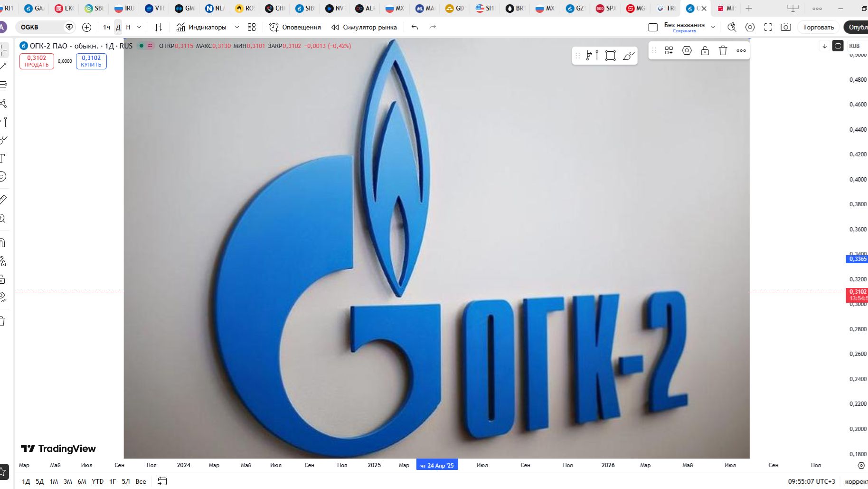Open the alert clock icon for Оповещения
Viewport: 868px width, 489px height.
[x=274, y=27]
